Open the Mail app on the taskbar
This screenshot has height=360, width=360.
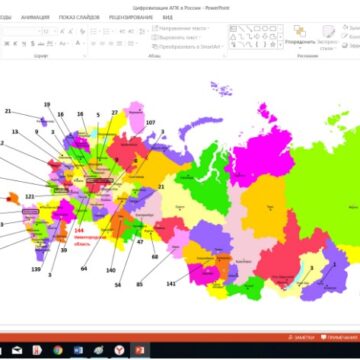[17, 350]
